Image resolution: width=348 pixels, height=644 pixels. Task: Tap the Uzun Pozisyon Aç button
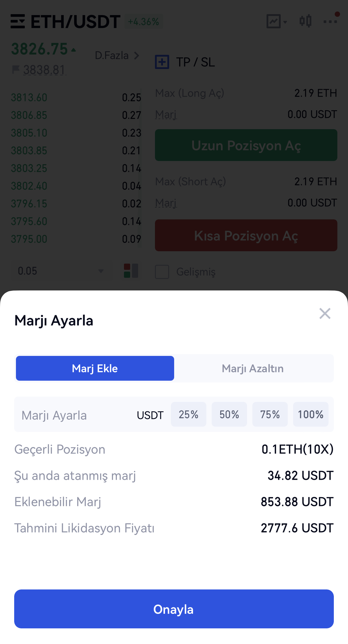[x=246, y=145]
